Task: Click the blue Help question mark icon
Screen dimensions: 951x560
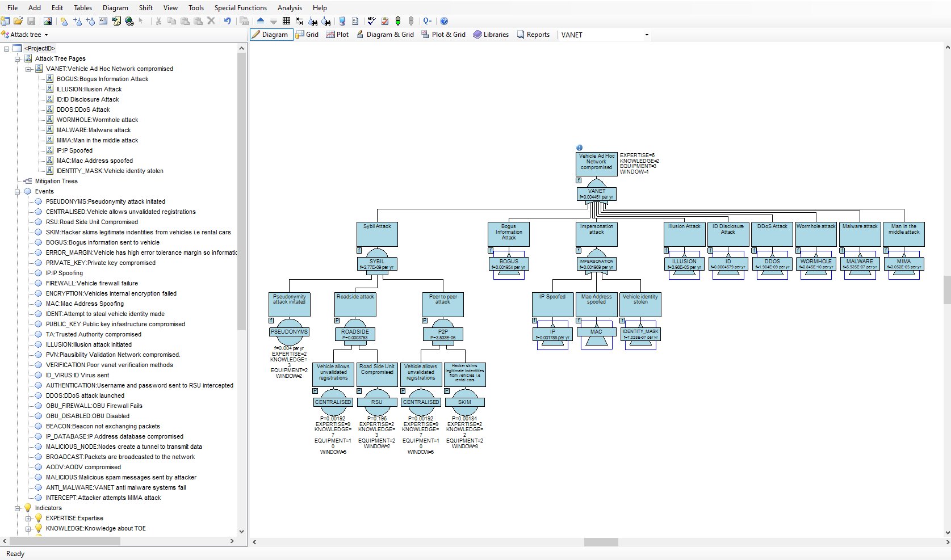Action: pos(444,21)
